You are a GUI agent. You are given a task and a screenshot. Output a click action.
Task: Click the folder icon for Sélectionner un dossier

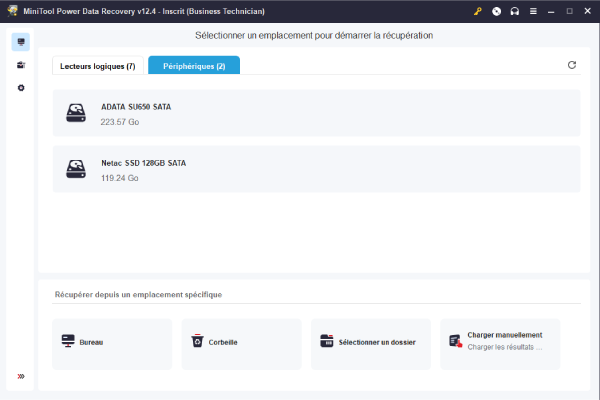(x=327, y=340)
